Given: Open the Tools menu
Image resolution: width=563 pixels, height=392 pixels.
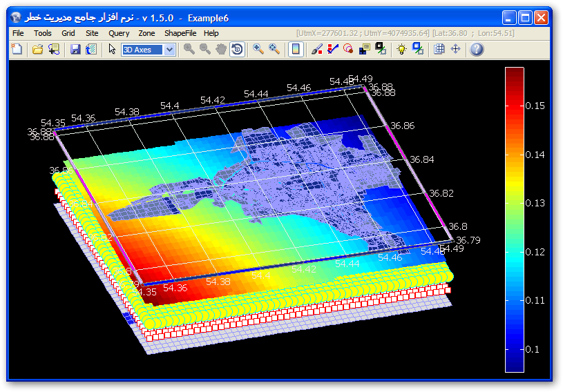Looking at the screenshot, I should pyautogui.click(x=43, y=32).
